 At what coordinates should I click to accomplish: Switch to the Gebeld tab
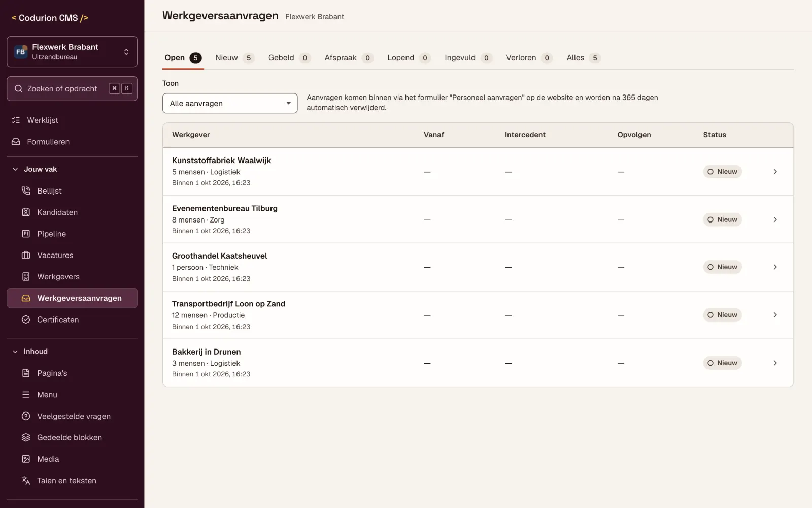[289, 58]
